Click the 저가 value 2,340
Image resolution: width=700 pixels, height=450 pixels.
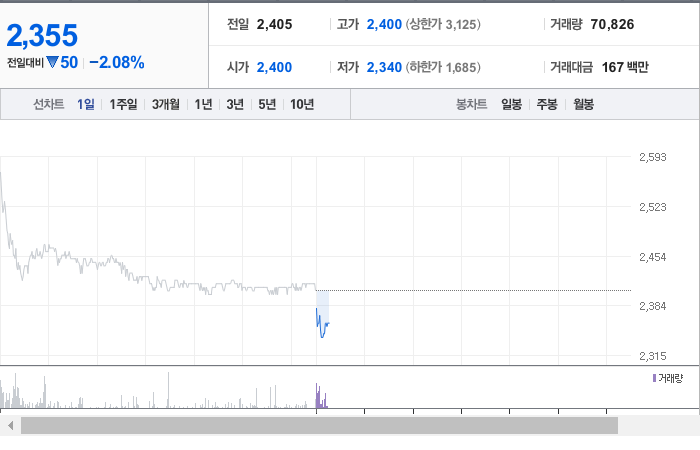(384, 67)
